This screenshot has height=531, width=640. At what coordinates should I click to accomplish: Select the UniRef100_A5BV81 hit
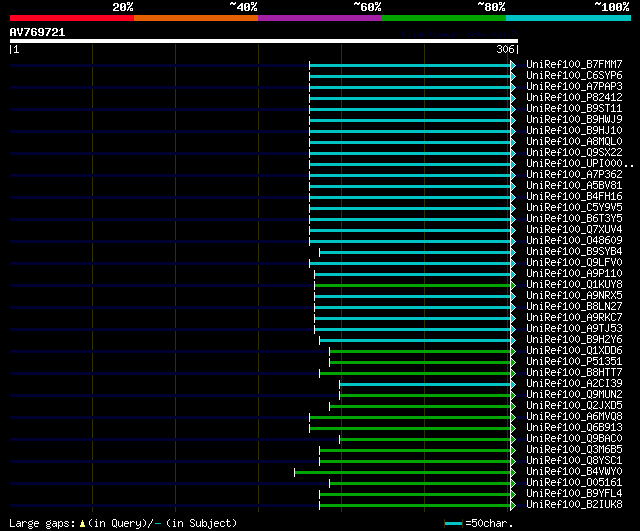pyautogui.click(x=574, y=186)
